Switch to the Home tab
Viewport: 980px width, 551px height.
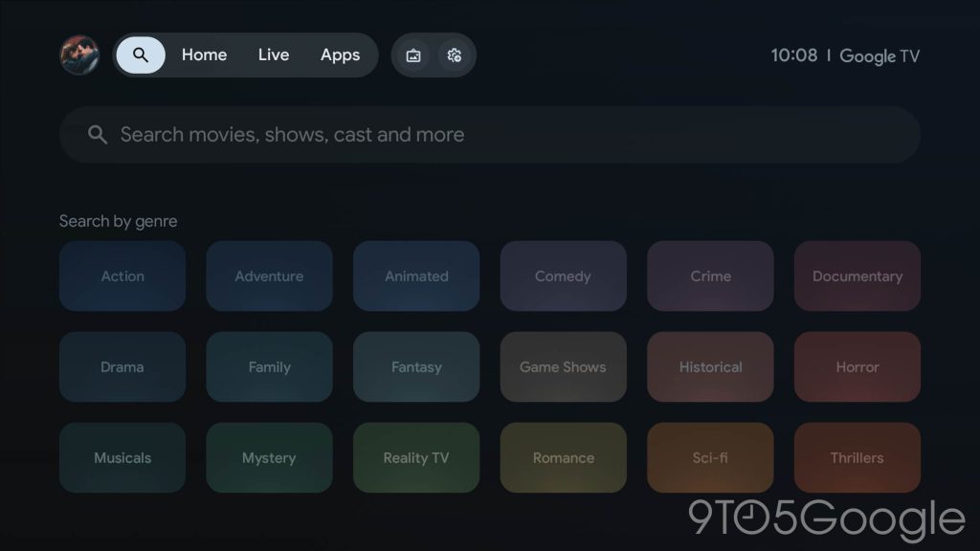[204, 55]
